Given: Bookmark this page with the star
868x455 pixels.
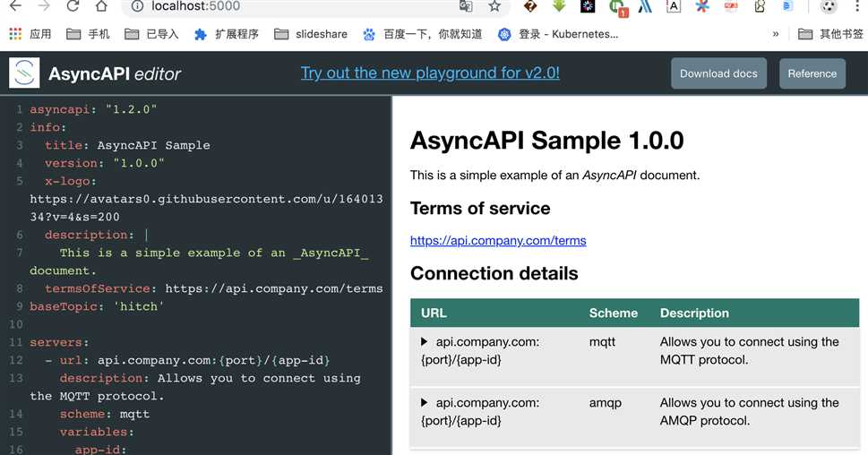Looking at the screenshot, I should 494,6.
